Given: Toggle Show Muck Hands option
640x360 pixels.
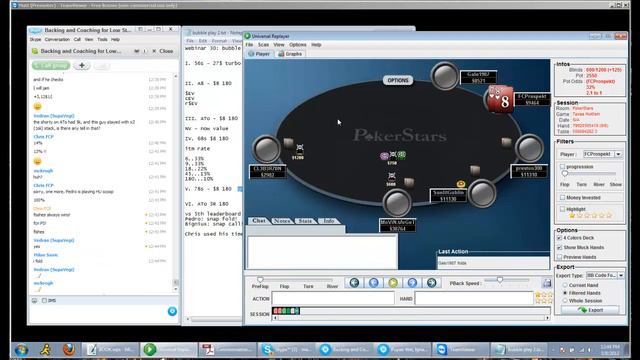Looking at the screenshot, I should (x=560, y=247).
